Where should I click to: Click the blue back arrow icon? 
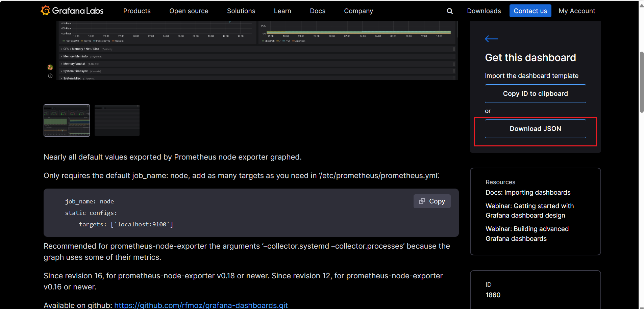[491, 39]
